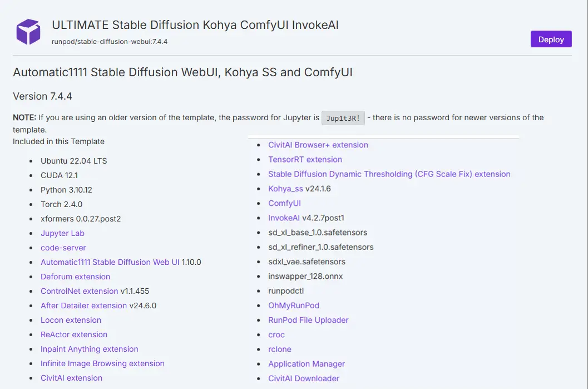Open the Inpaint Anything extension link
Screen dimensions: 588x389
pos(89,349)
